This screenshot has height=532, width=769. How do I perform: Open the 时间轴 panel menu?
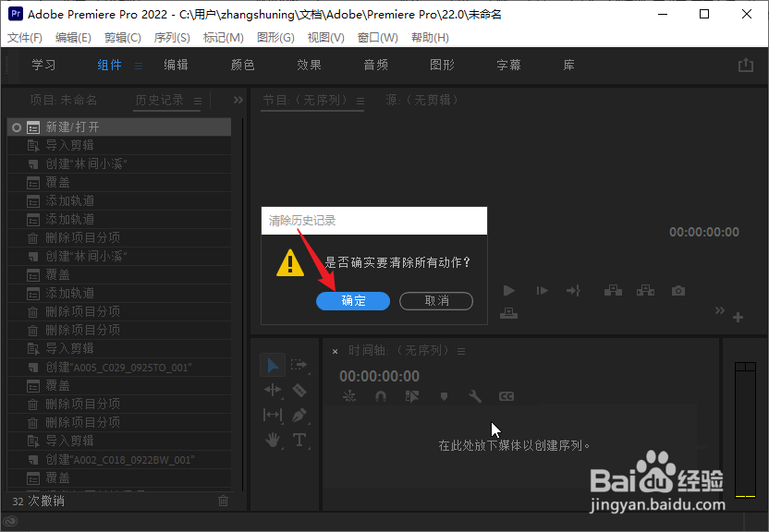(x=461, y=351)
